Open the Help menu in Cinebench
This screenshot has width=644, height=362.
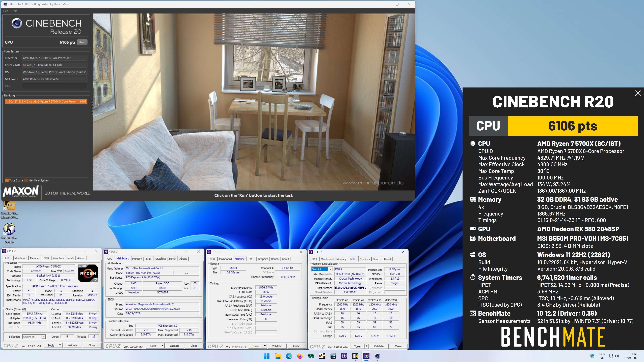tap(14, 11)
